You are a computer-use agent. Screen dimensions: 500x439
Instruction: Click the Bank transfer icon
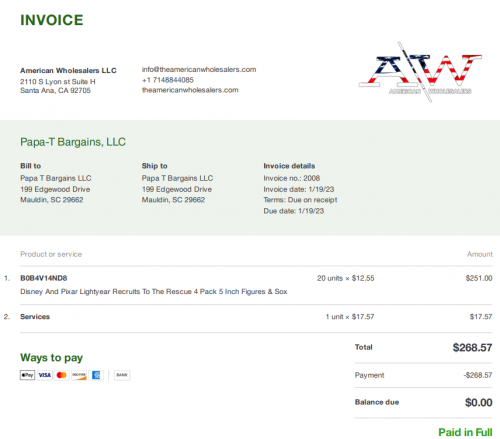(122, 375)
